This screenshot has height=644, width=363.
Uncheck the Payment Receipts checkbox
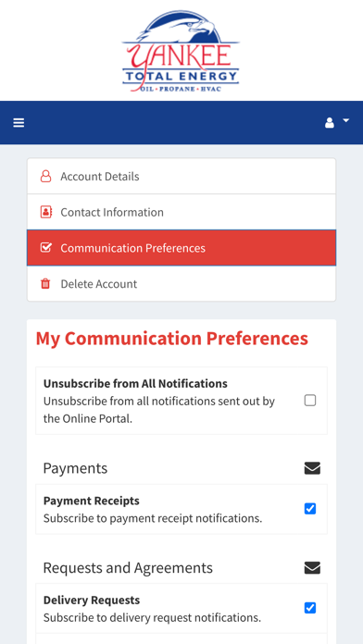[310, 509]
